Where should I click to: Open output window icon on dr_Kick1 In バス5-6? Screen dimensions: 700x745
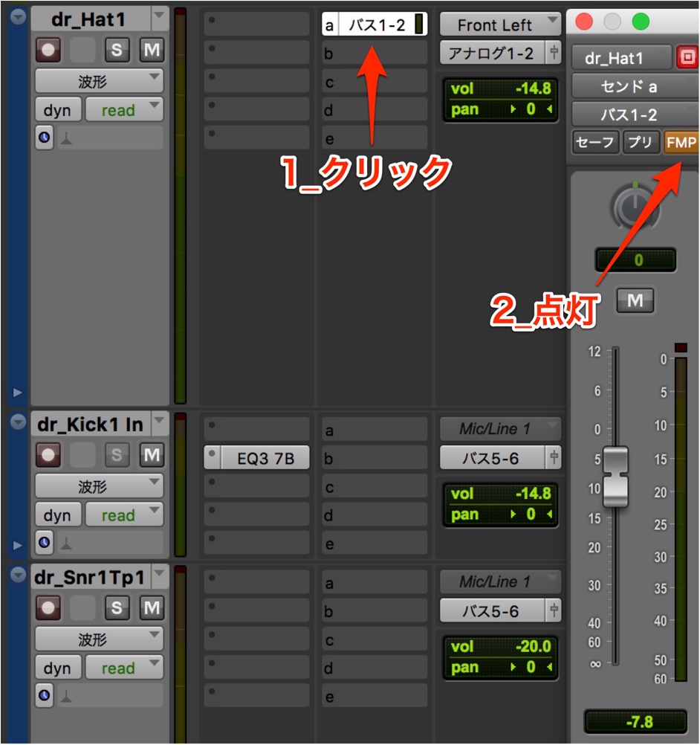[554, 458]
